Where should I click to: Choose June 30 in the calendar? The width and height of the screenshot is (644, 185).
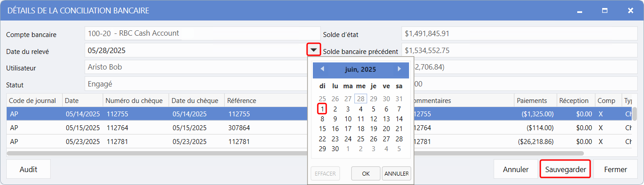click(x=335, y=149)
